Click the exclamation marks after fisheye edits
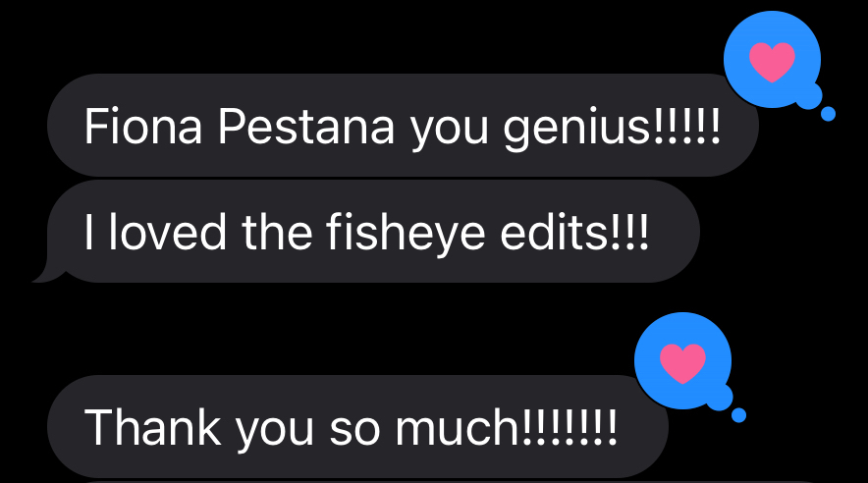The width and height of the screenshot is (868, 483). (x=628, y=233)
